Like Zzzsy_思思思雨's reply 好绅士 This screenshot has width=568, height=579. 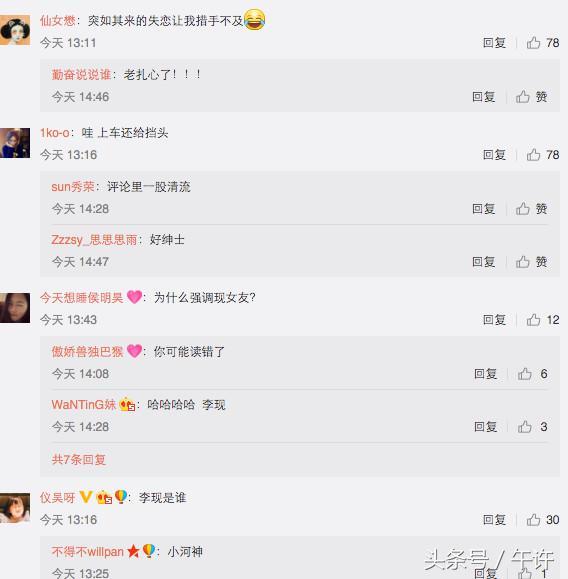pyautogui.click(x=531, y=262)
